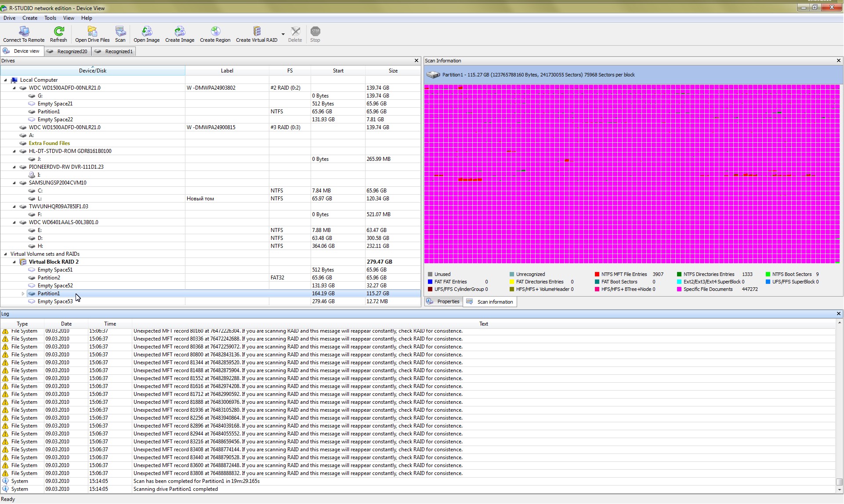Click the Create Region toolbar icon
844x504 pixels.
point(215,32)
